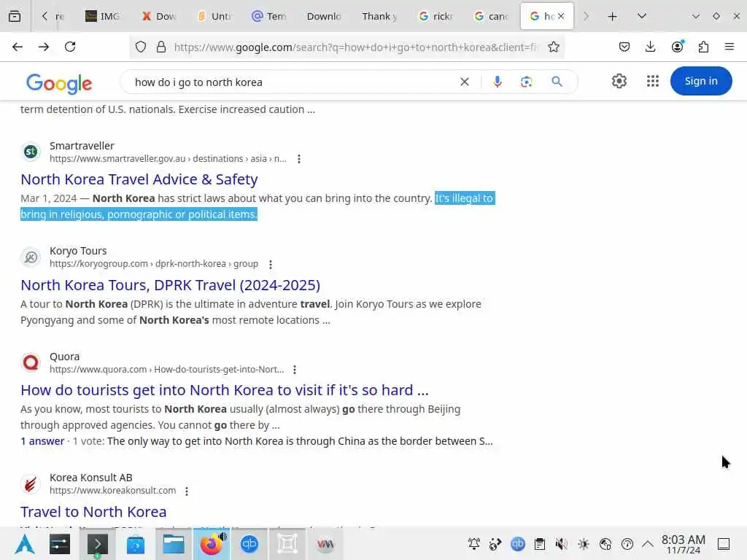747x560 pixels.
Task: Click the Sign in button
Action: 701,81
